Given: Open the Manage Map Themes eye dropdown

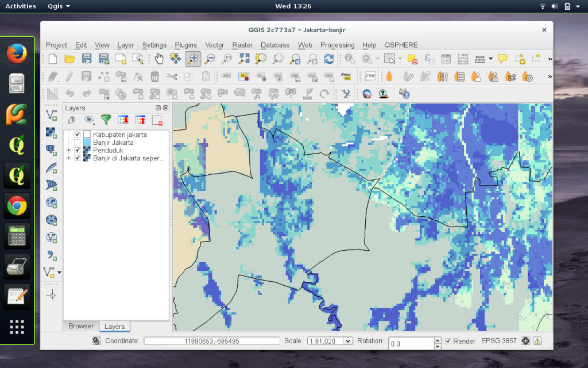Looking at the screenshot, I should pos(90,120).
